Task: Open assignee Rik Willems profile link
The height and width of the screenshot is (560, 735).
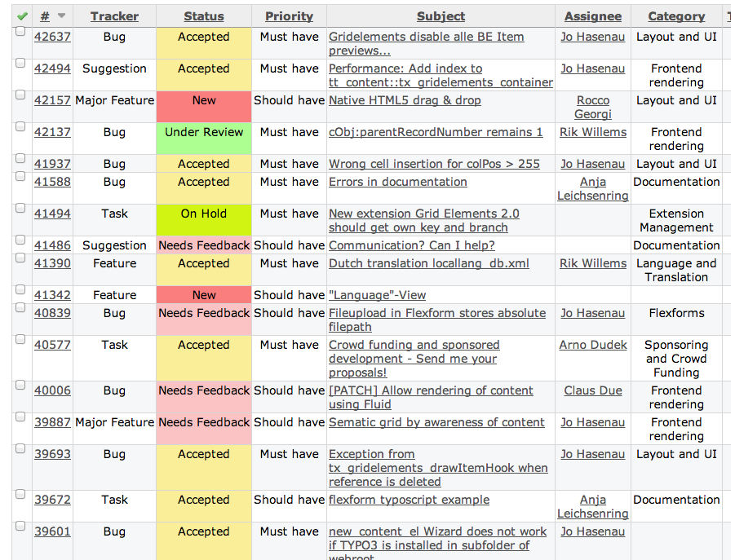Action: coord(593,132)
